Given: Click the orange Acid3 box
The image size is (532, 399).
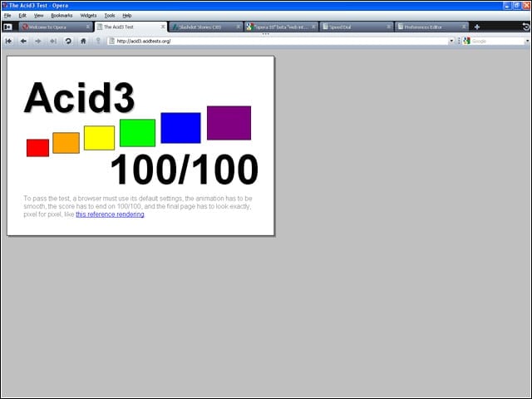Looking at the screenshot, I should click(x=66, y=143).
